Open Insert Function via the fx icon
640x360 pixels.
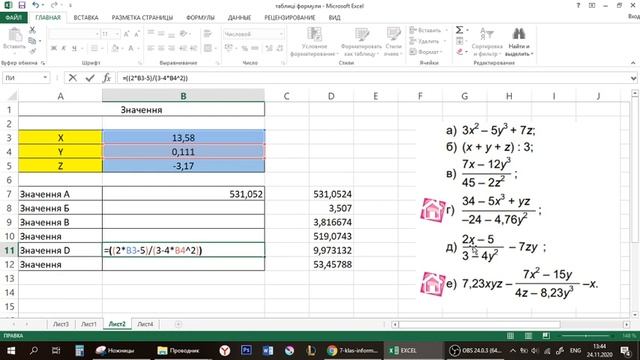click(107, 78)
